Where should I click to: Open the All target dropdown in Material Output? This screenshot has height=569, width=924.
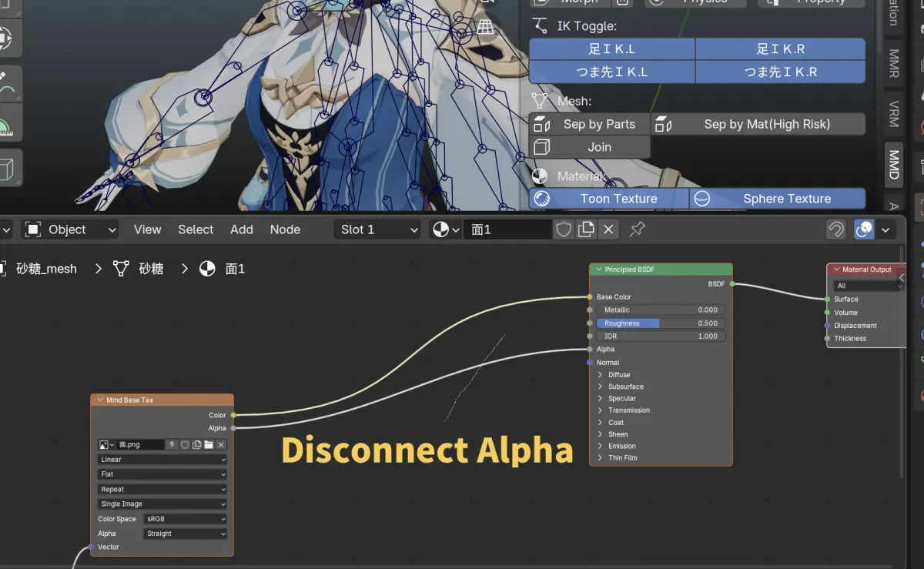(869, 286)
